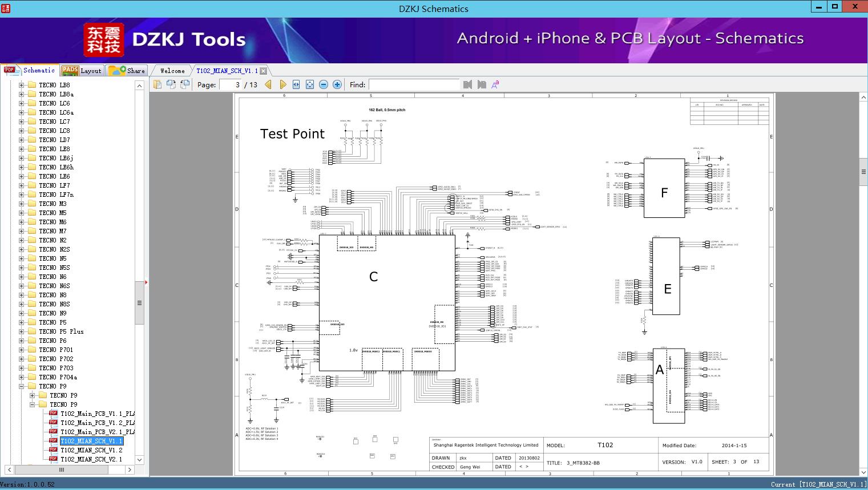
Task: Expand the TECNO M5 folder
Action: tap(21, 213)
